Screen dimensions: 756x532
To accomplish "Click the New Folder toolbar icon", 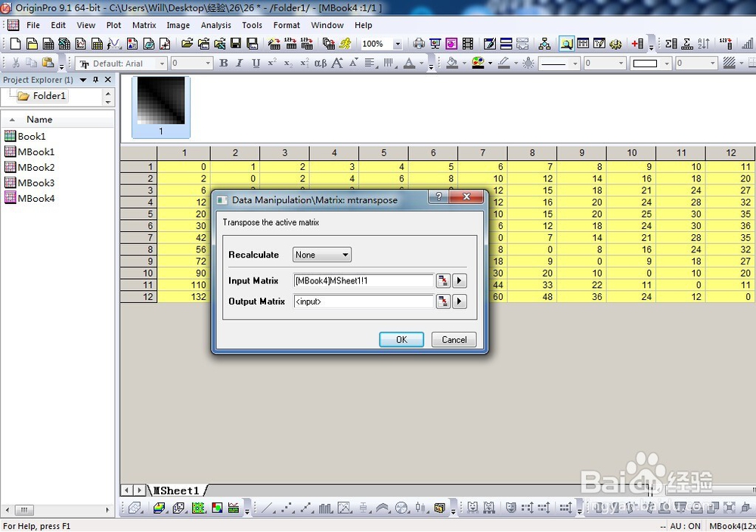I will click(32, 44).
